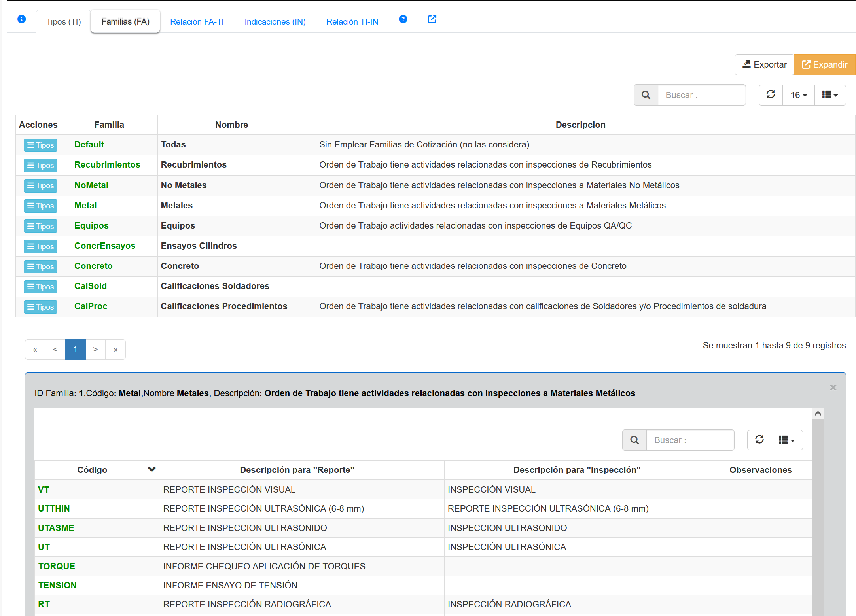Open the columns dropdown in the lower table
856x616 pixels.
coord(786,440)
